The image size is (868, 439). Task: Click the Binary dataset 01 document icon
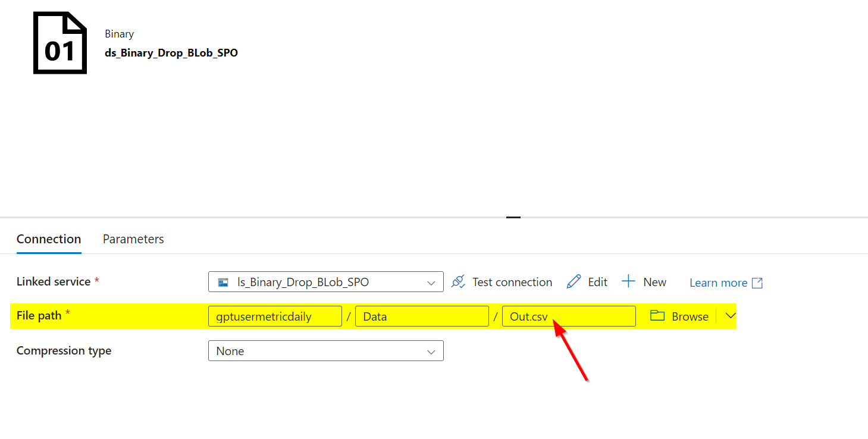(59, 42)
